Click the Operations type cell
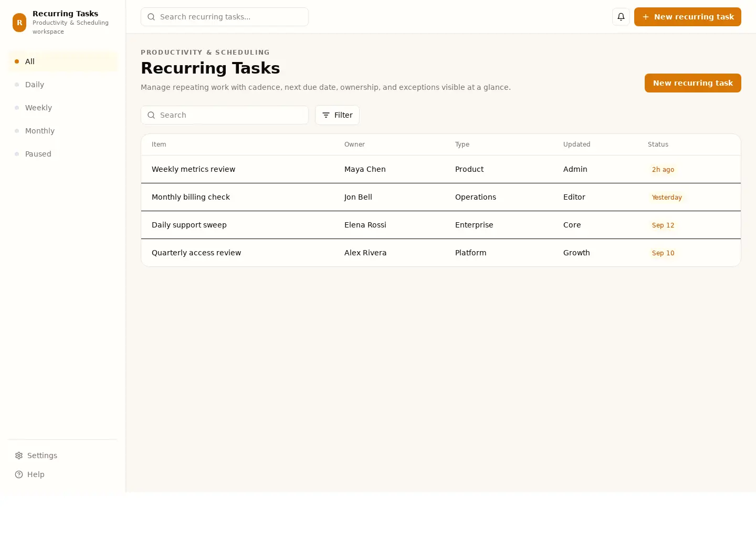 (x=476, y=197)
